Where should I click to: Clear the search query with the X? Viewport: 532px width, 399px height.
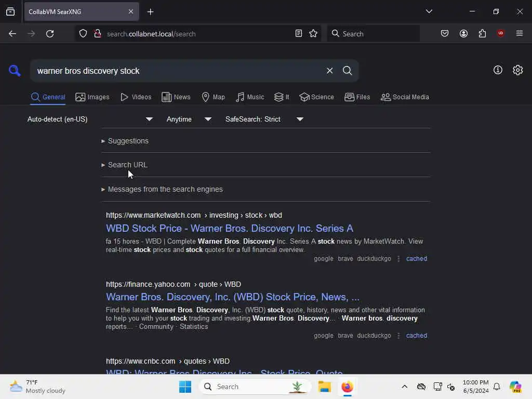click(x=329, y=71)
